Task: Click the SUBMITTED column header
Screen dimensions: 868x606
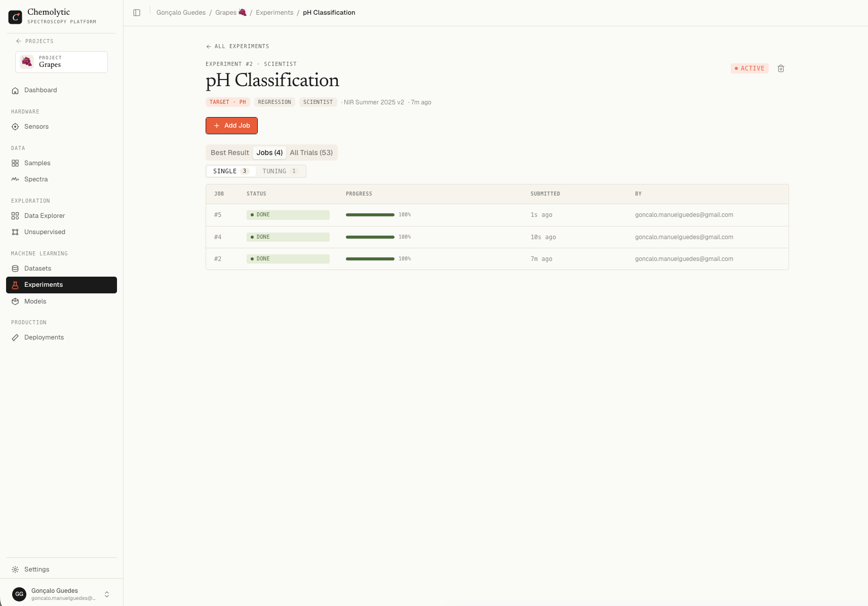Action: click(545, 194)
